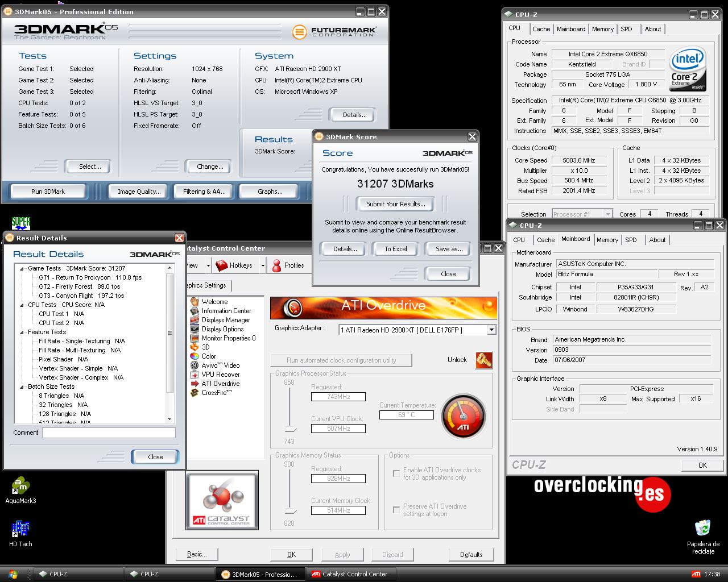This screenshot has width=728, height=582.
Task: Select ATI Overdrive in the sidebar
Action: point(220,384)
